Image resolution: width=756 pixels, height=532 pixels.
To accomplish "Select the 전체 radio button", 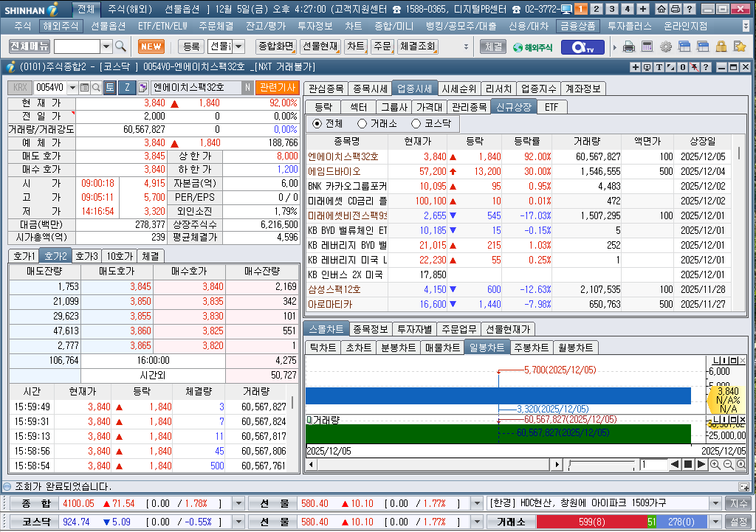I will click(317, 124).
